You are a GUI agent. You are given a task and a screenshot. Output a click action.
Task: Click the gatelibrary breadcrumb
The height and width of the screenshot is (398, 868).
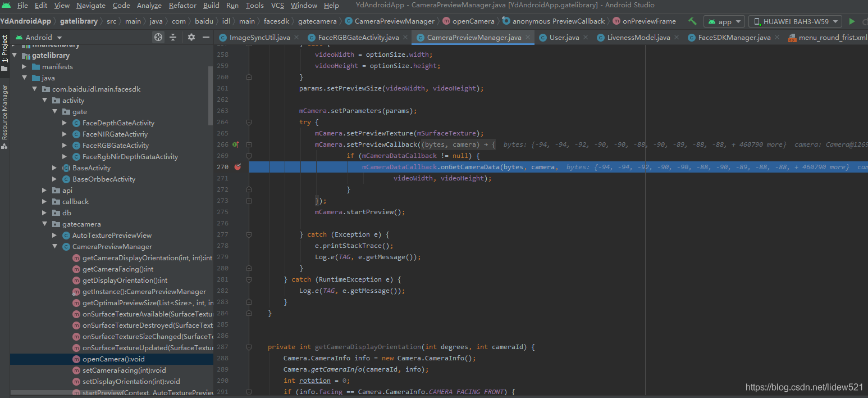[x=78, y=21]
